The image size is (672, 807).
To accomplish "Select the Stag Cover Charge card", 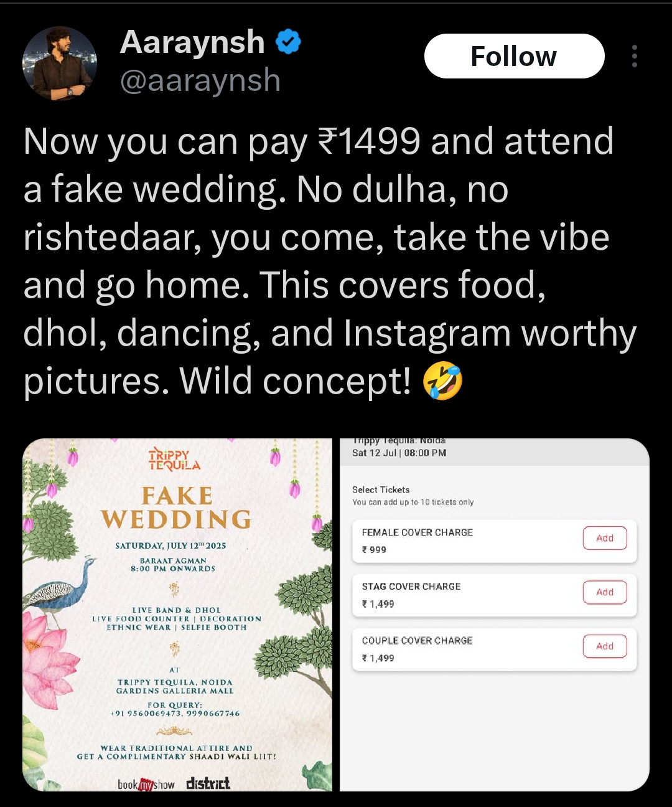I will click(x=495, y=595).
